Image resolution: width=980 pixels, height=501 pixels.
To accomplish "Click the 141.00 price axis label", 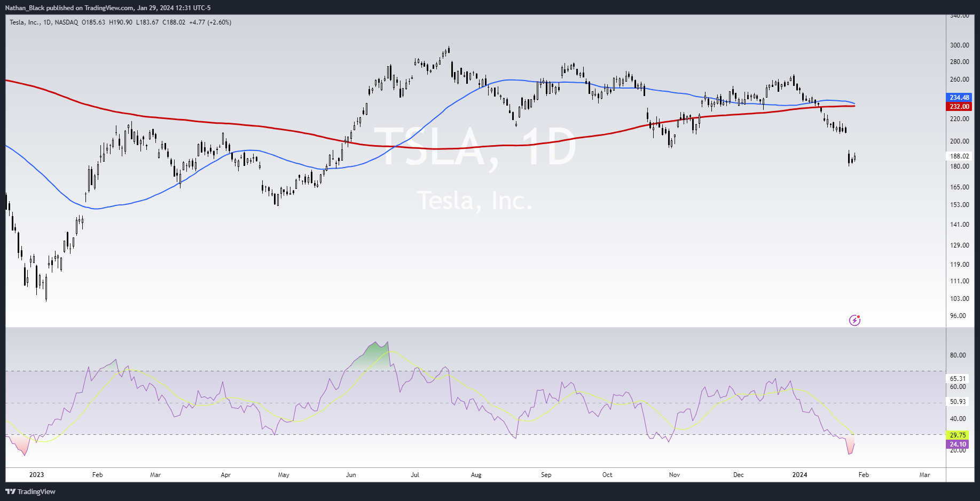I will pos(959,225).
